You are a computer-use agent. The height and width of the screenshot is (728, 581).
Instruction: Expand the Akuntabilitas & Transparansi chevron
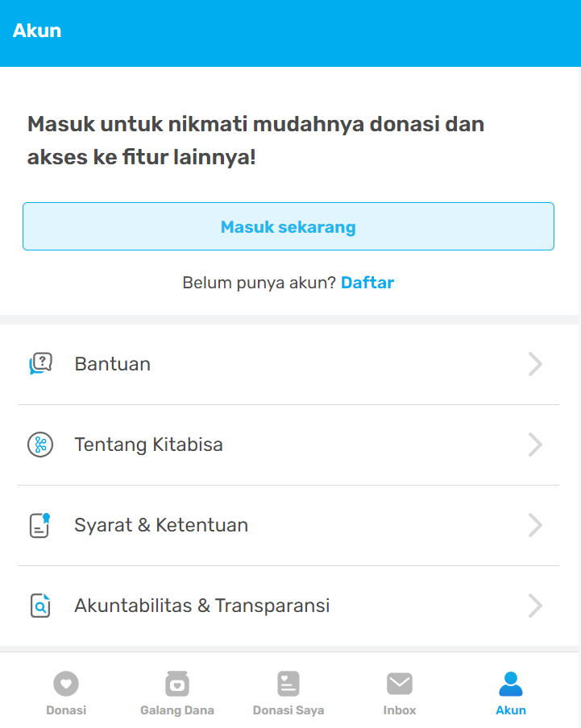coord(535,606)
